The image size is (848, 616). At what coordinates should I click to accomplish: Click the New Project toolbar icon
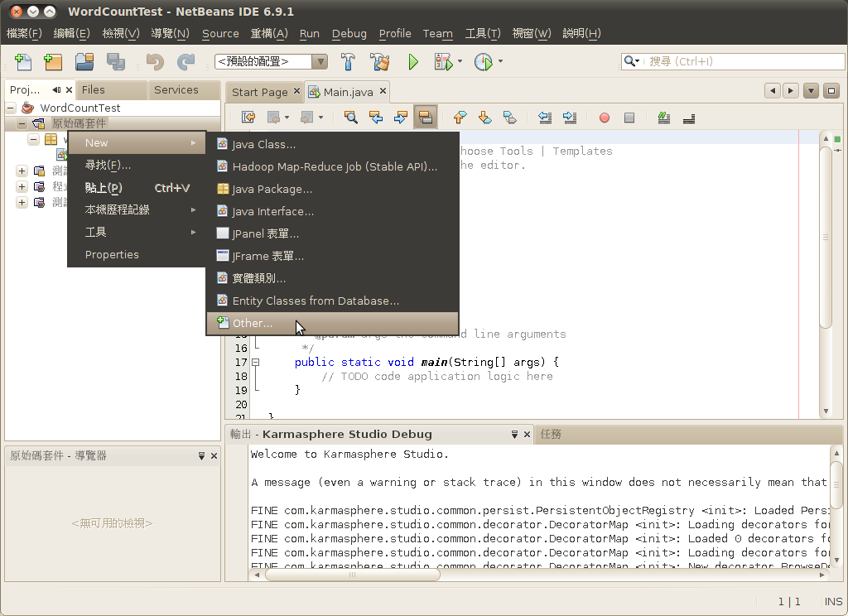point(53,61)
